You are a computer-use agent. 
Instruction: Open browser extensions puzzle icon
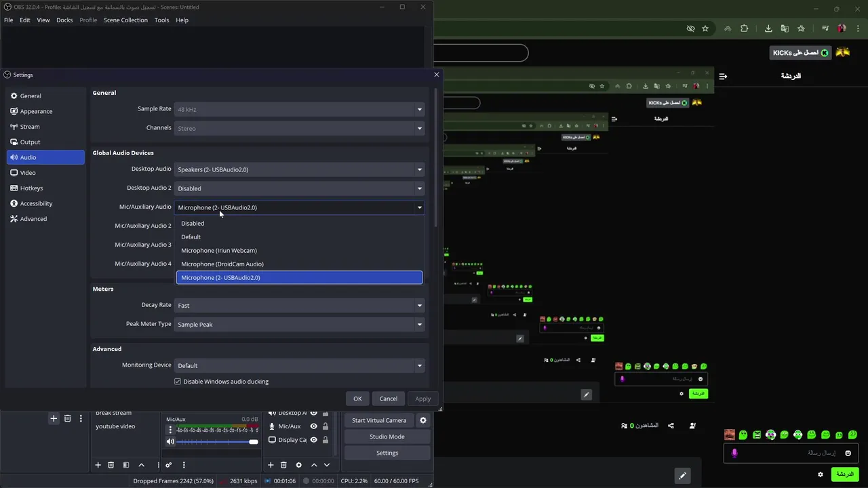pos(744,28)
